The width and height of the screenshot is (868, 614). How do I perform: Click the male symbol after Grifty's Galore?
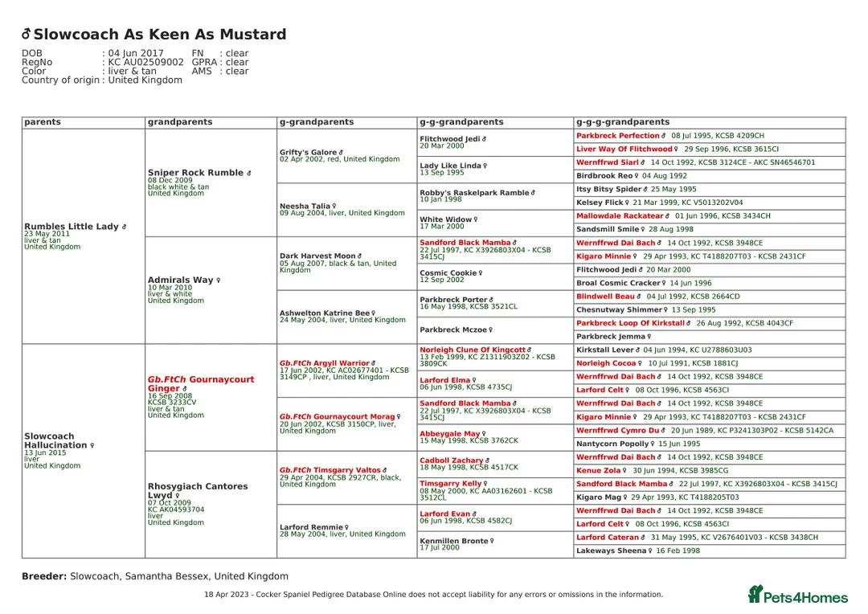tap(341, 152)
